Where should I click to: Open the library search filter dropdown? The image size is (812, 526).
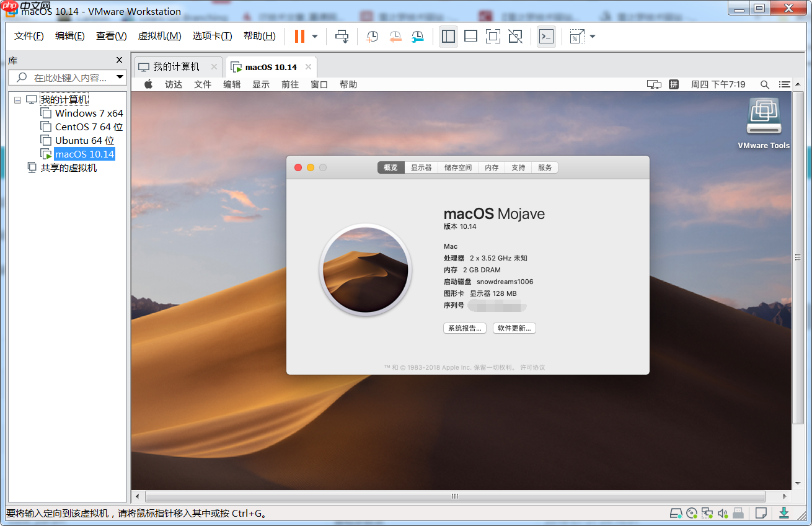(x=121, y=77)
